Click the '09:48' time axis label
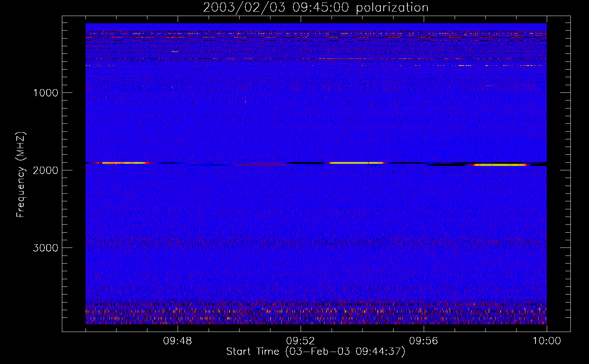589x364 pixels. coord(178,341)
